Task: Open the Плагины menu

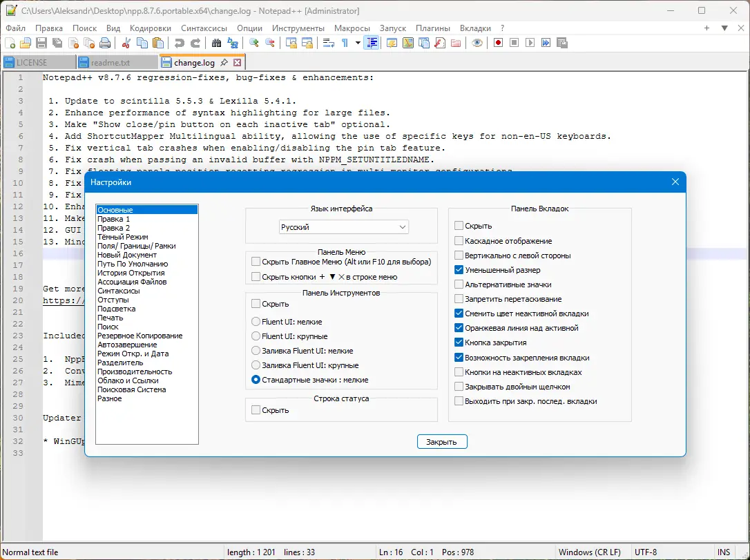Action: pos(432,28)
